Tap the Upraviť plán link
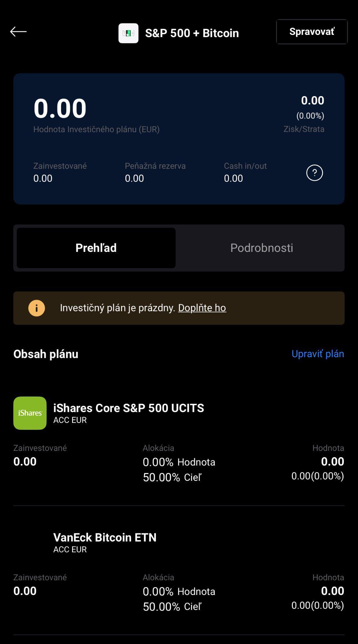 pos(317,354)
